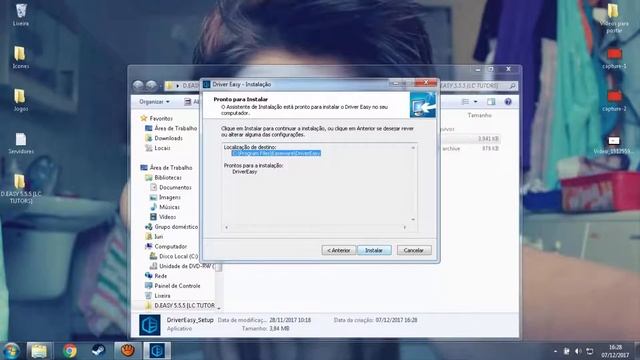Open Vídeos library

163,217
